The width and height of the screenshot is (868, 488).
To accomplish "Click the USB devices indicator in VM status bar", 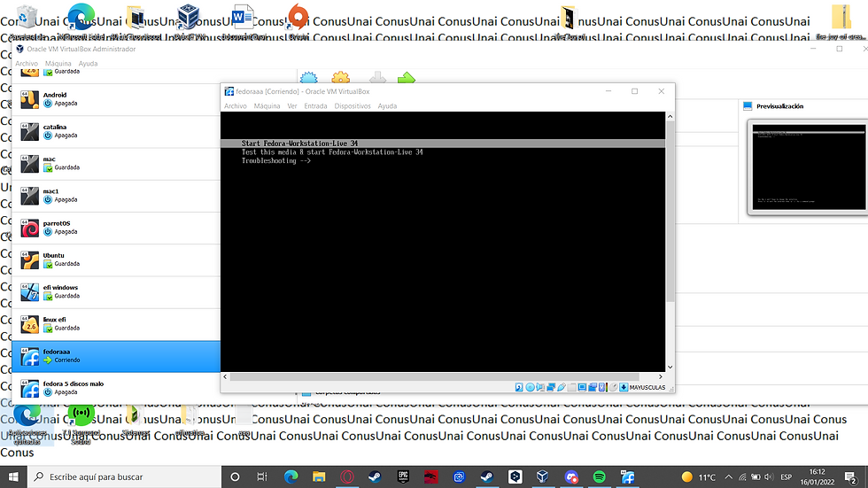I will coord(562,387).
